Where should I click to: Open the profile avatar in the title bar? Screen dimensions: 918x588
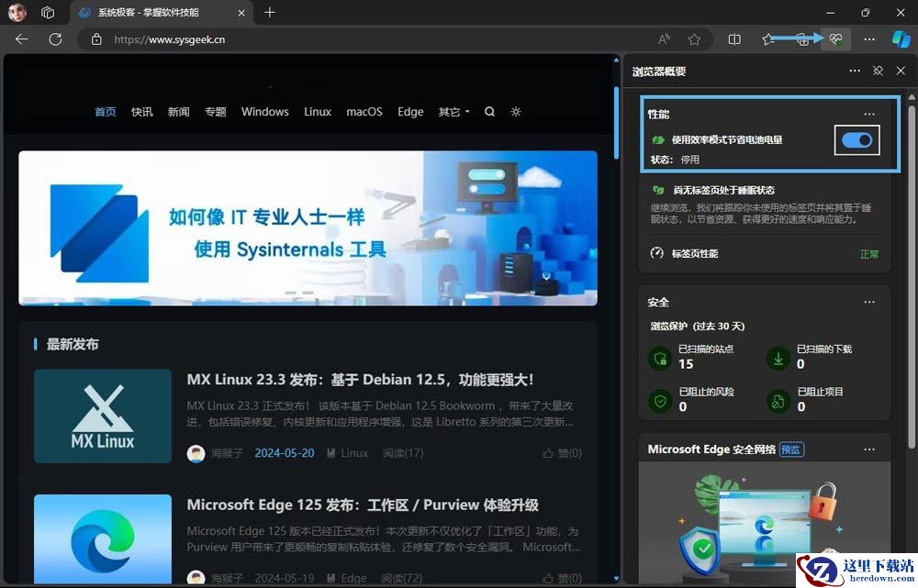click(x=17, y=12)
